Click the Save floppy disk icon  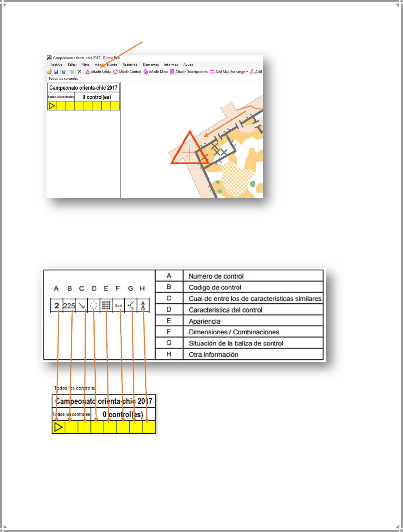pos(56,72)
